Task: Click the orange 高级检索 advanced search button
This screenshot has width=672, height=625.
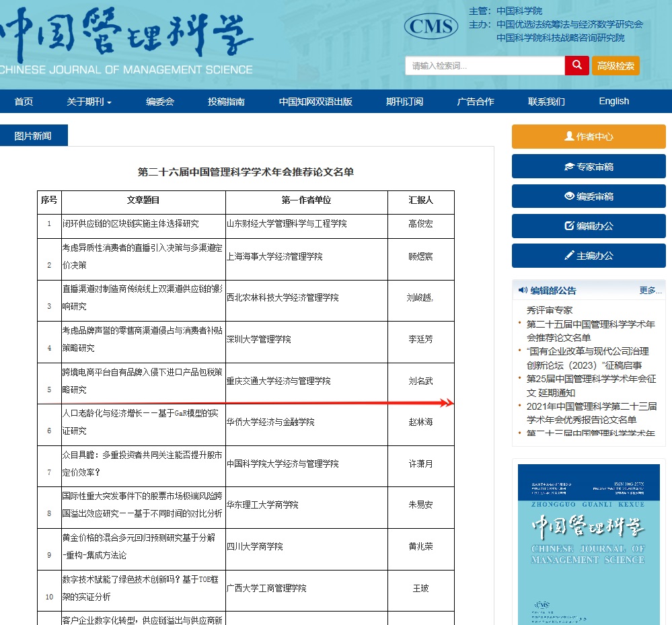Action: pyautogui.click(x=615, y=65)
